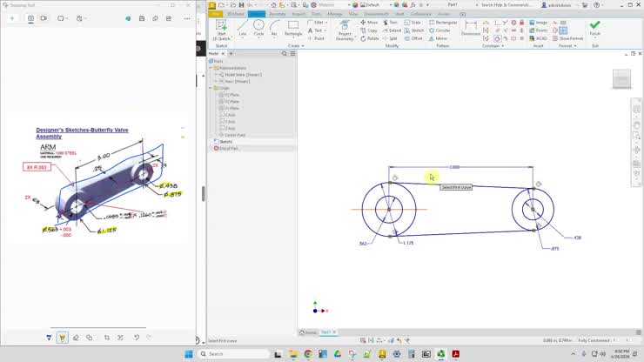Search the Model browser
Viewport: 644px width, 362px height.
tap(285, 53)
